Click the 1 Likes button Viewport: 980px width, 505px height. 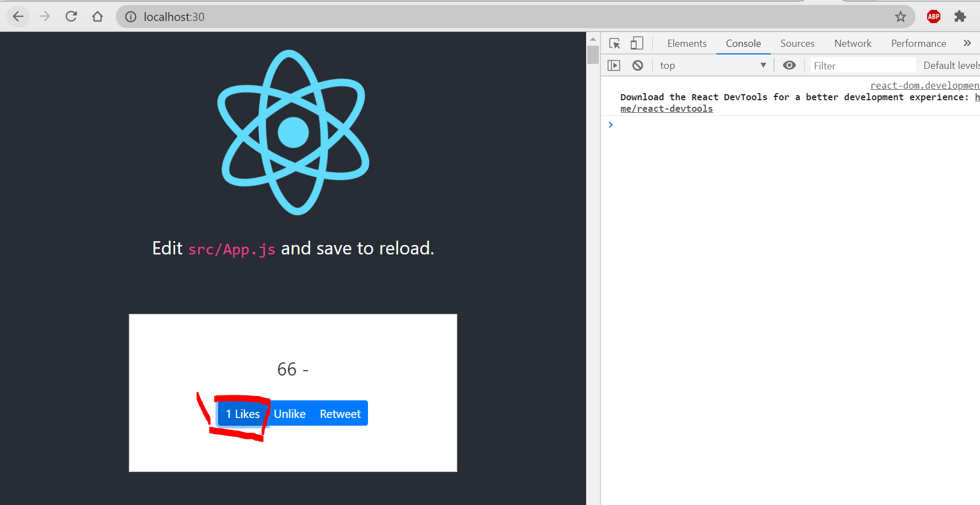[x=242, y=414]
